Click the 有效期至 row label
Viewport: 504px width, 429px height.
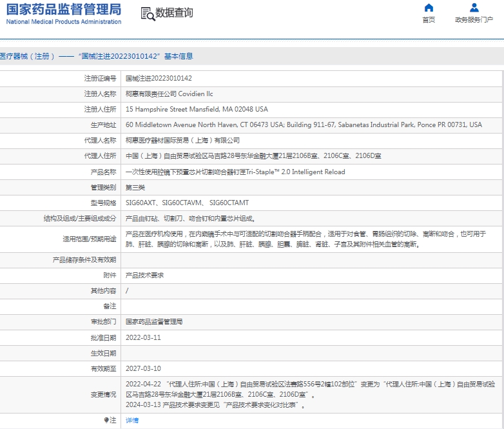pos(103,368)
